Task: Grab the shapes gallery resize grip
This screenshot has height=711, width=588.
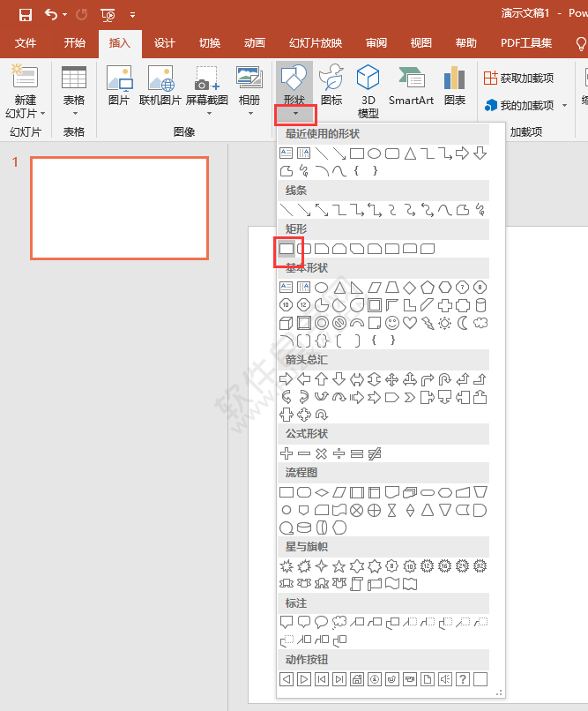Action: (x=499, y=692)
